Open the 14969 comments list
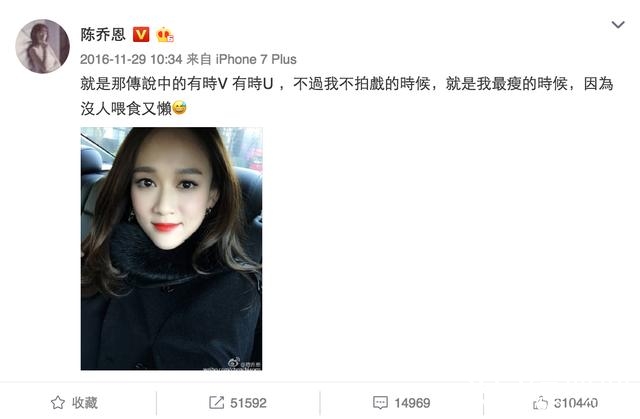Viewport: 640px width, 419px height. [412, 403]
